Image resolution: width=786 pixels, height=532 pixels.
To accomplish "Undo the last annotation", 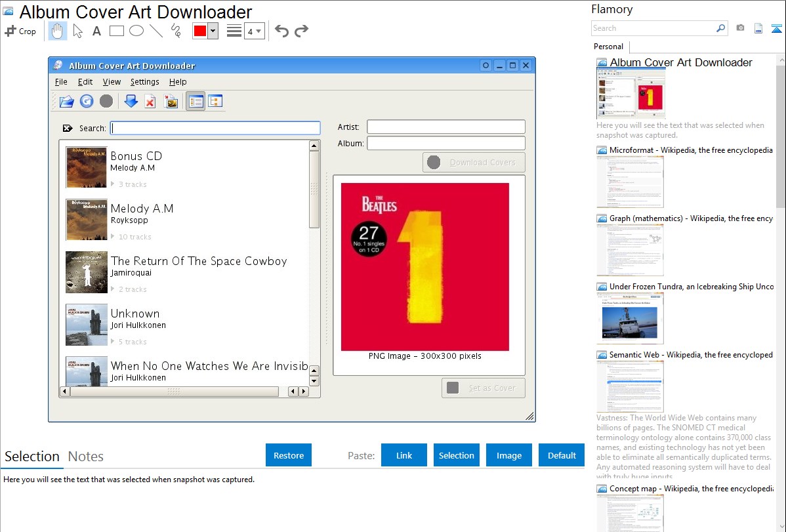I will (x=281, y=31).
